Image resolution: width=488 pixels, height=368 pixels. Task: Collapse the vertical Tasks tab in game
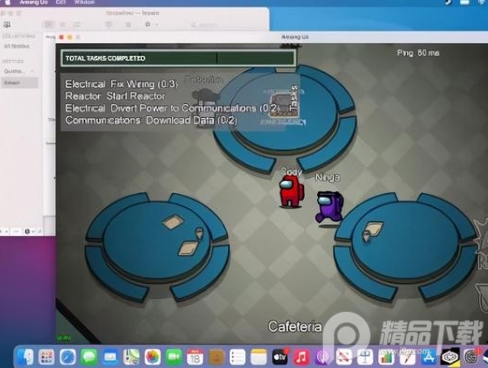point(294,99)
